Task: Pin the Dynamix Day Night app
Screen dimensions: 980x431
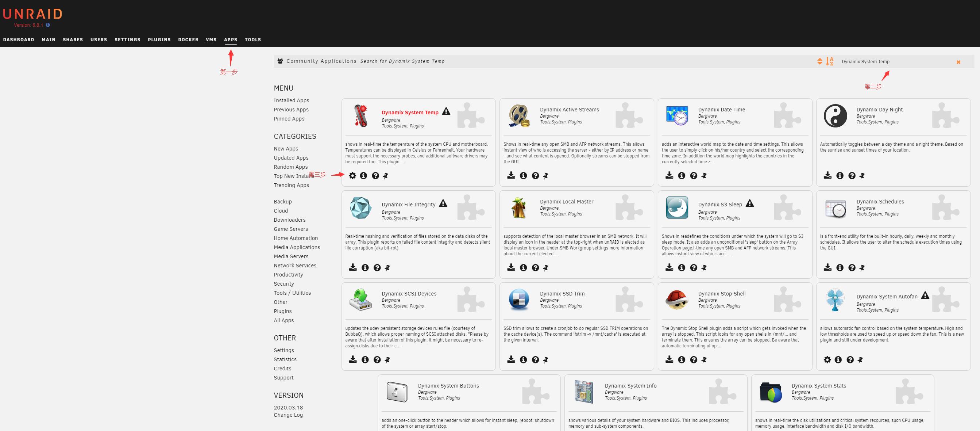Action: click(x=862, y=176)
